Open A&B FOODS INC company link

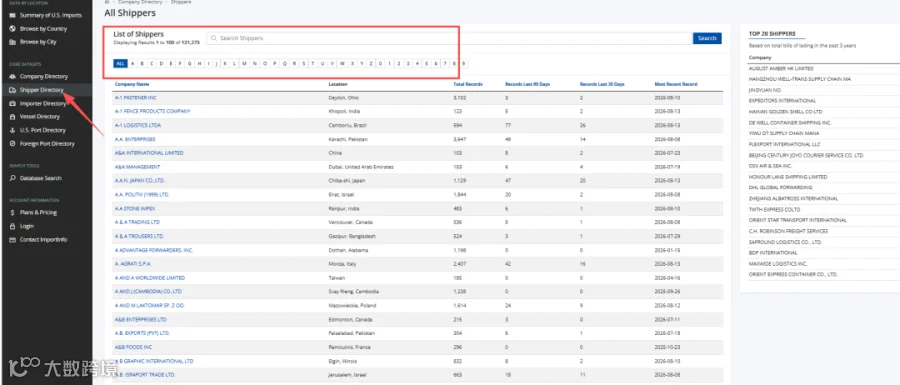133,347
